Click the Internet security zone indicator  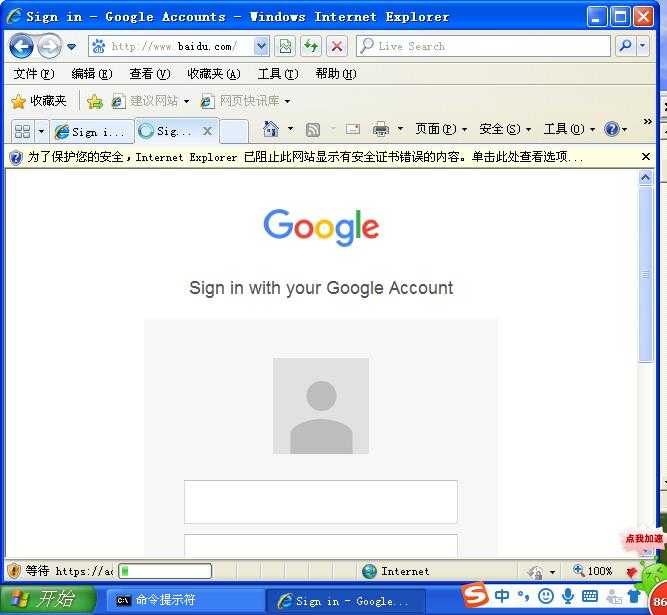tap(396, 571)
